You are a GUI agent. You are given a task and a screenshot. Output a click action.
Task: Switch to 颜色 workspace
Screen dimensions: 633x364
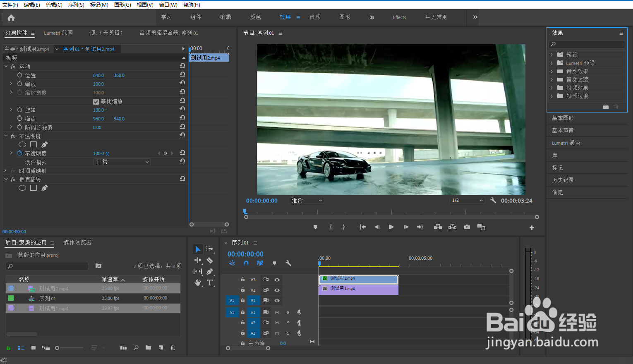pos(256,17)
